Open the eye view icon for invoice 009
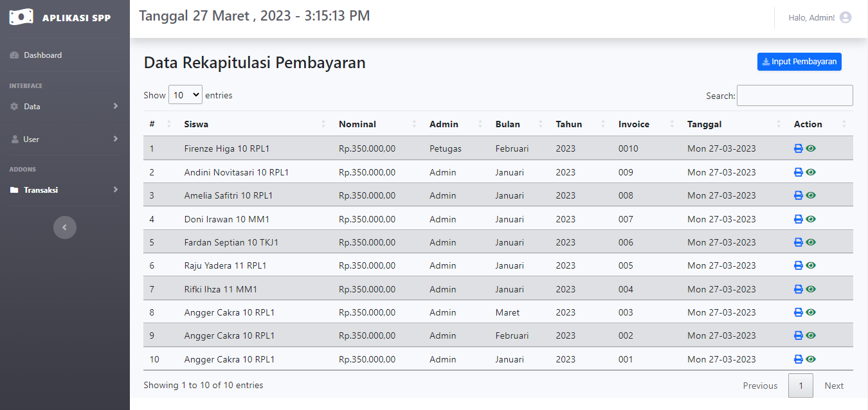This screenshot has width=868, height=410. point(811,172)
